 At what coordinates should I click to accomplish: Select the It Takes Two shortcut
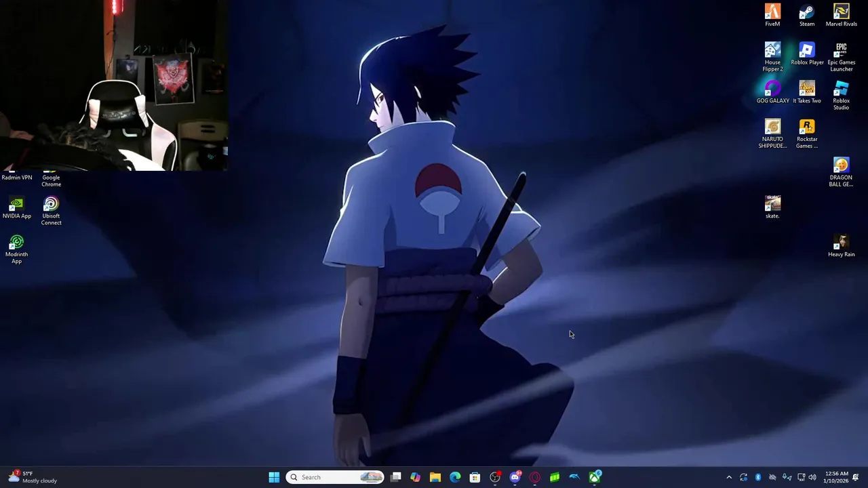(x=807, y=92)
